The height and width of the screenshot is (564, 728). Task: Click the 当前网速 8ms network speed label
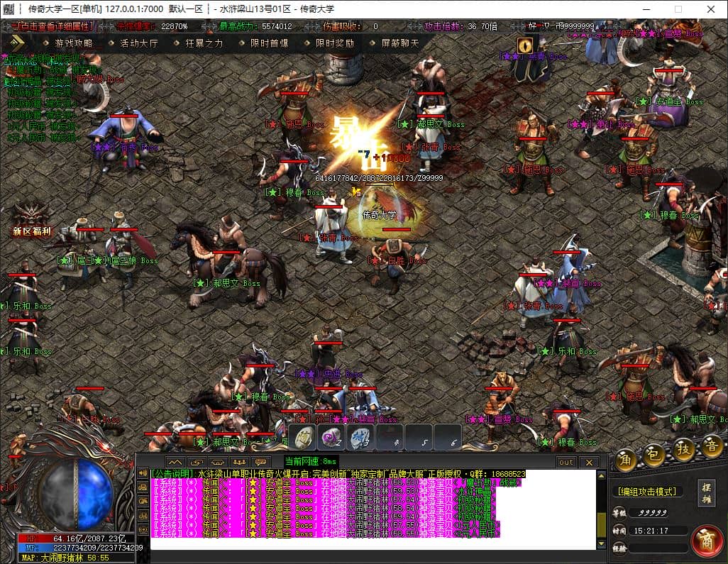311,461
